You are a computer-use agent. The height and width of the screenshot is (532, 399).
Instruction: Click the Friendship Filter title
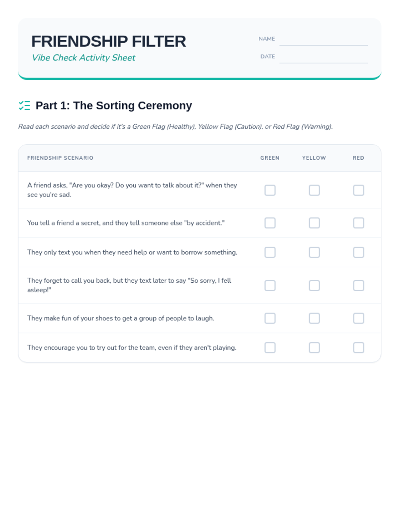pos(109,42)
